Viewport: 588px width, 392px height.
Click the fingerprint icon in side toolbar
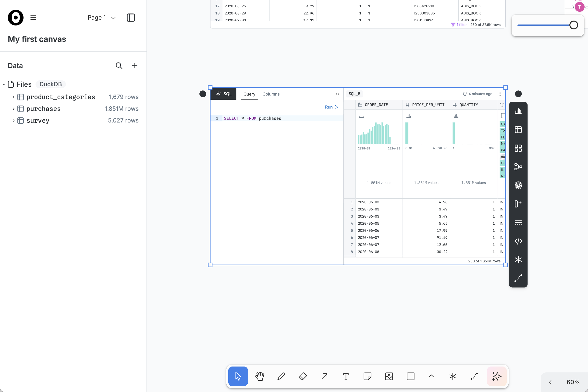tap(518, 185)
